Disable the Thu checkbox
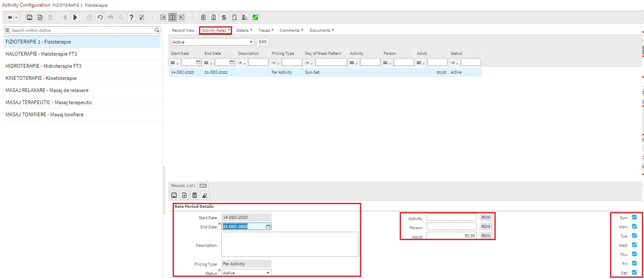This screenshot has width=644, height=279. pyautogui.click(x=634, y=254)
